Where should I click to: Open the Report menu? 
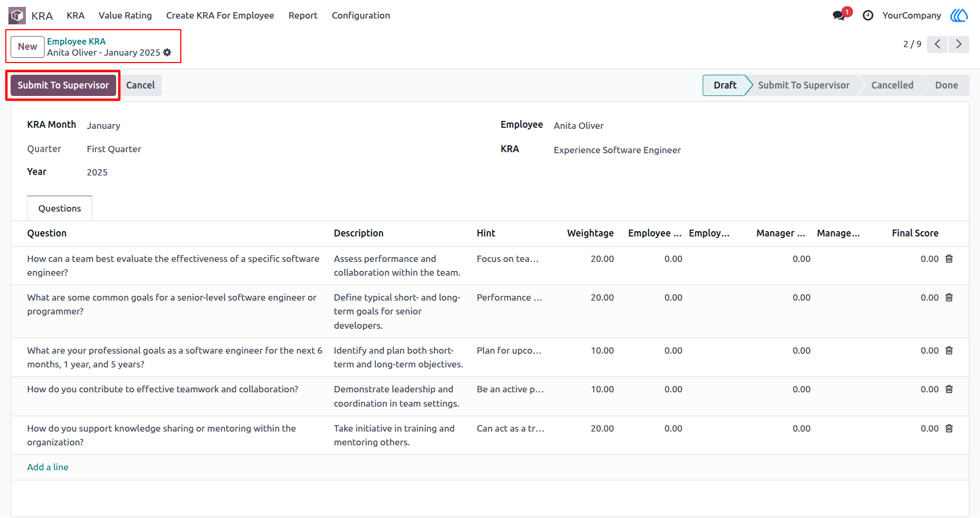click(303, 15)
